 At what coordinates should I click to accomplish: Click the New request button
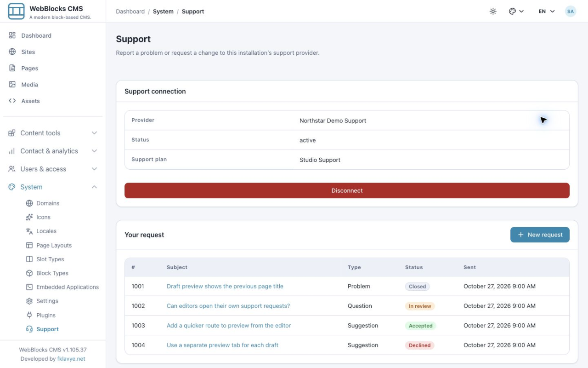pyautogui.click(x=540, y=235)
